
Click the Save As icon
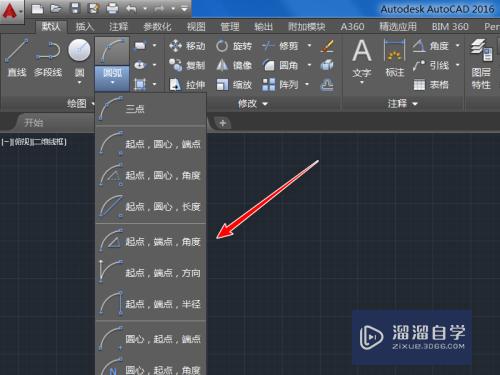tap(94, 9)
